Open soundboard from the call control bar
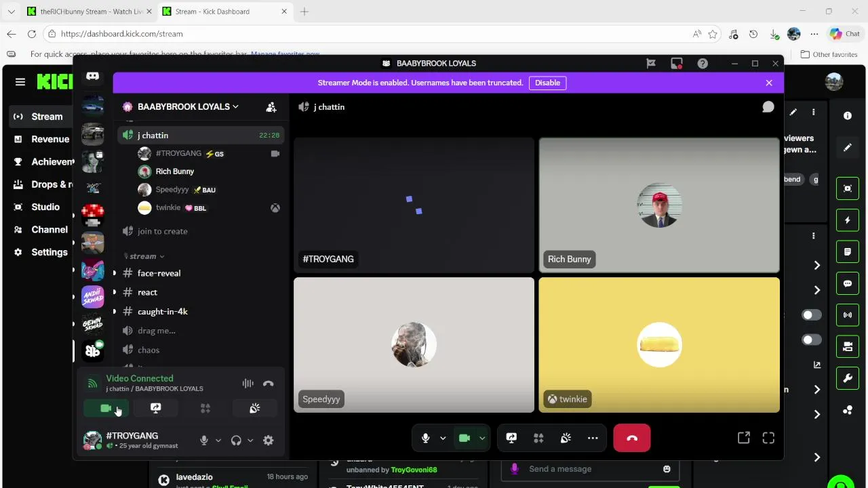Image resolution: width=868 pixels, height=488 pixels. 566,438
